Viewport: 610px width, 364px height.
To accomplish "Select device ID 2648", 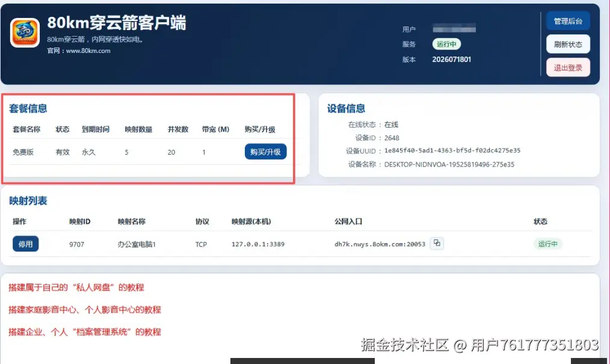I will tap(392, 138).
